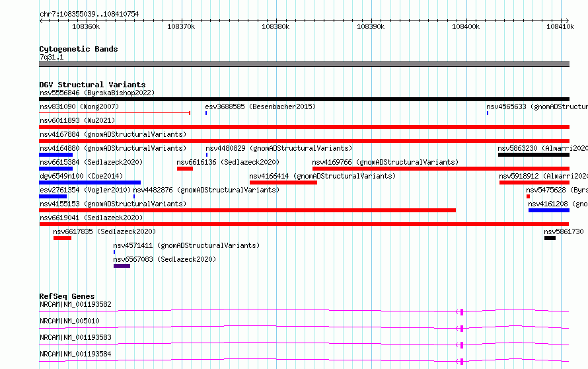Click the small red nsv5475628 marker

tap(528, 196)
